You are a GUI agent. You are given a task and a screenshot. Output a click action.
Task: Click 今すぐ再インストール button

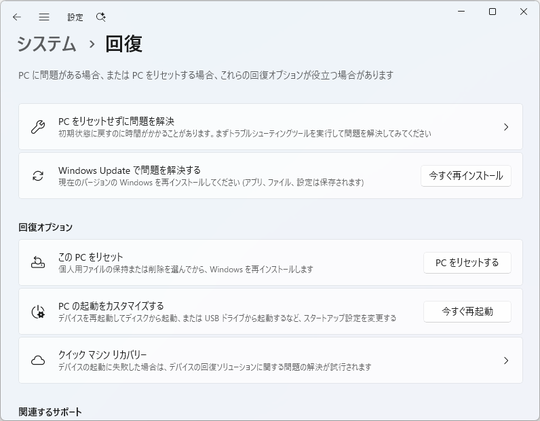coord(466,176)
